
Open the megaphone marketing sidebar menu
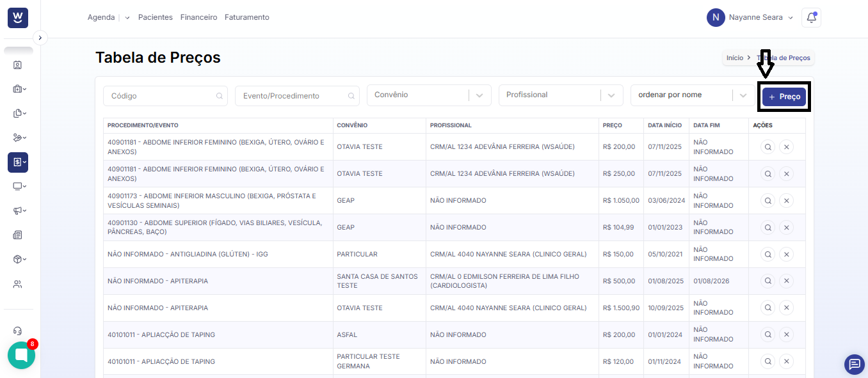point(19,210)
